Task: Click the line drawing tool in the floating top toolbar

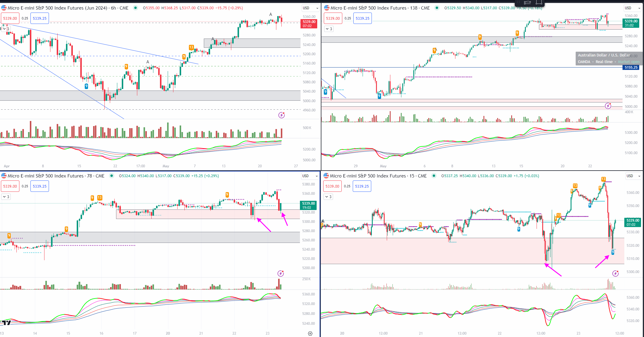Action: [527, 3]
